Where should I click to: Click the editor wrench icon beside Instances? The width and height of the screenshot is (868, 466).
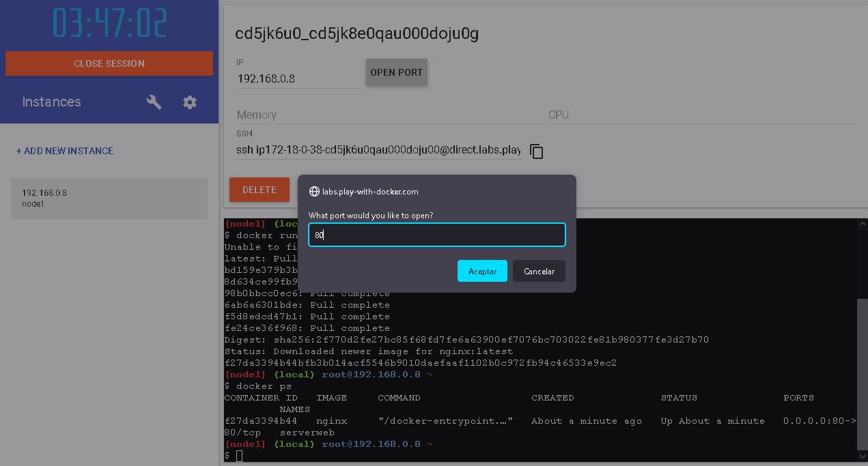click(154, 102)
